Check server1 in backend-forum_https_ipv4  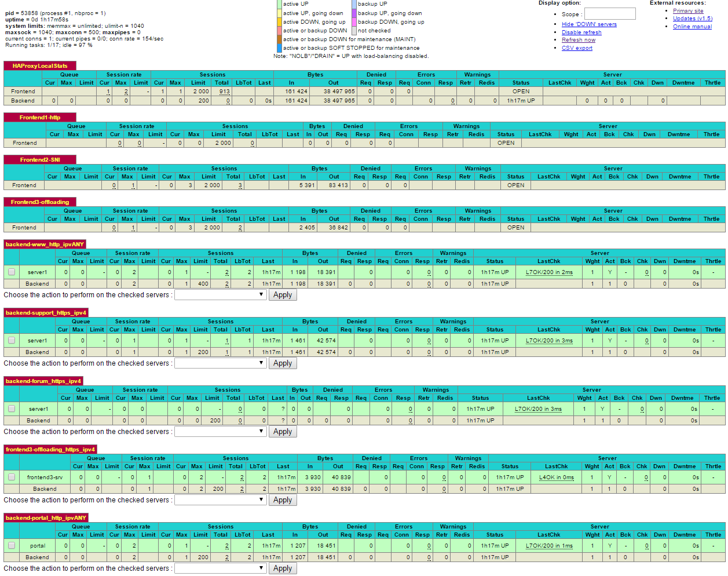[x=12, y=409]
